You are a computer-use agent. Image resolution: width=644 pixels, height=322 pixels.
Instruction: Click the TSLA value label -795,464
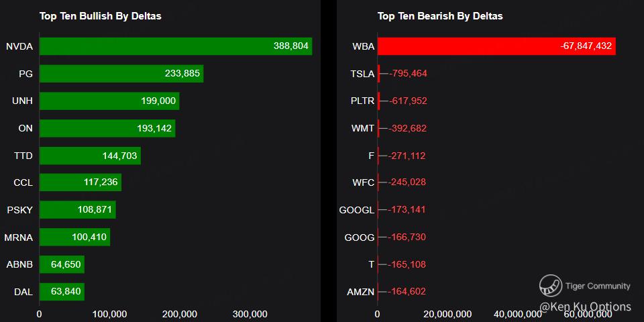pos(408,74)
